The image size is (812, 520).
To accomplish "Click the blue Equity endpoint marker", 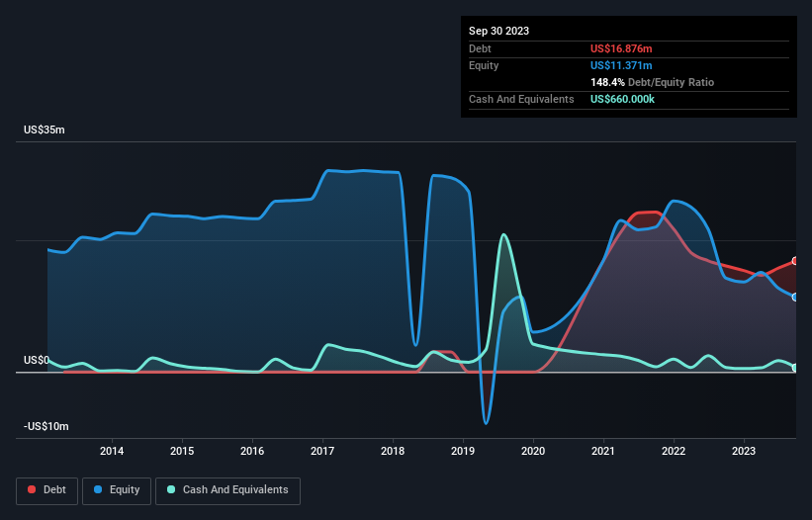I will click(795, 297).
